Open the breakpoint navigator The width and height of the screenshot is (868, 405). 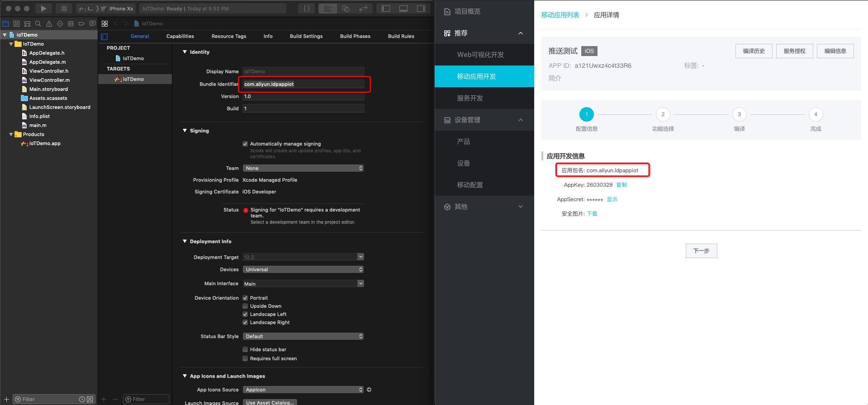pyautogui.click(x=81, y=24)
